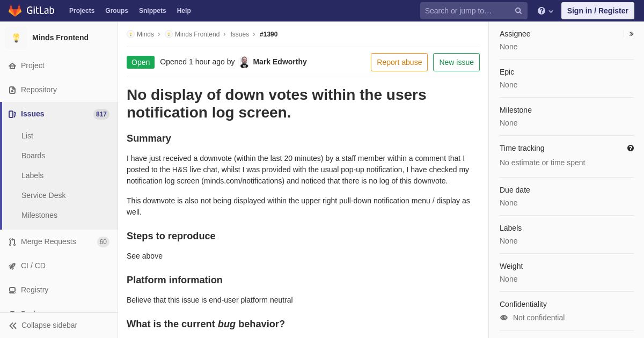Click the Report abuse button
Screen dimensions: 644x338
coord(399,62)
